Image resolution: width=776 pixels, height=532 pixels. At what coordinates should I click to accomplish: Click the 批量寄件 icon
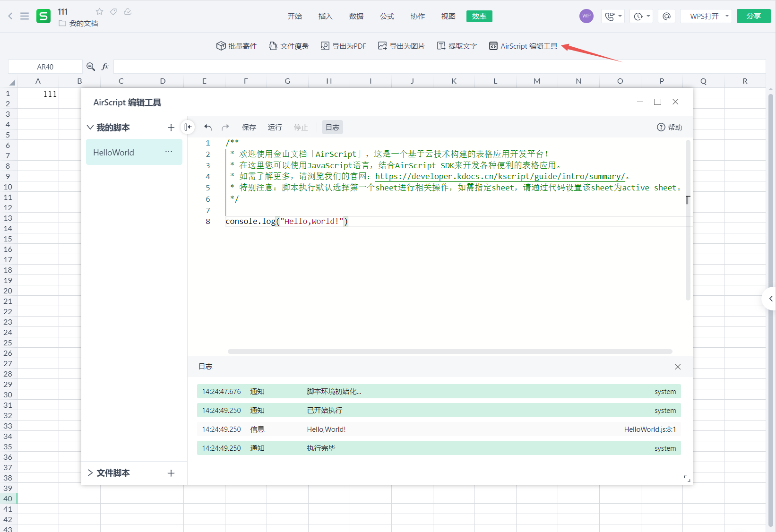(236, 46)
